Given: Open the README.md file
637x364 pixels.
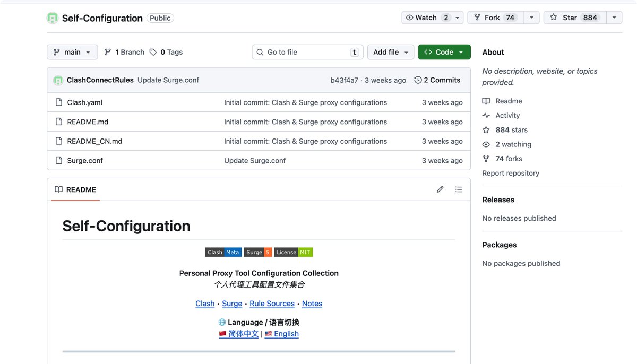Looking at the screenshot, I should (x=88, y=122).
